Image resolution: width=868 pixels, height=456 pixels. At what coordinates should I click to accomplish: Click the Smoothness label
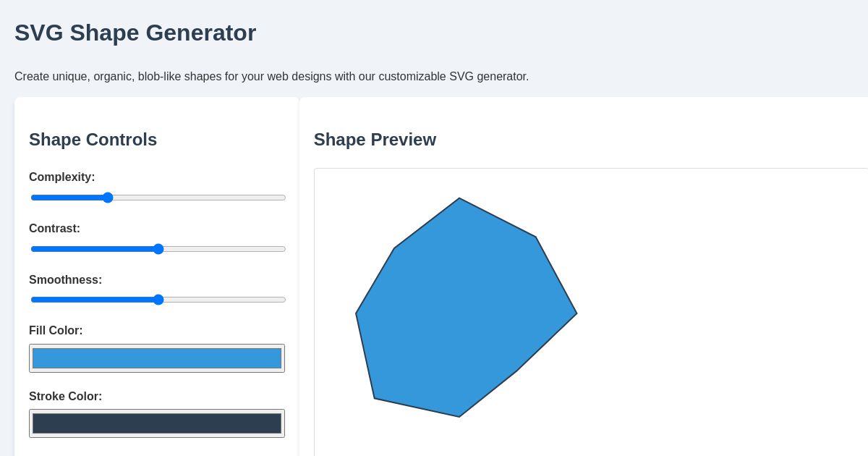pyautogui.click(x=66, y=280)
